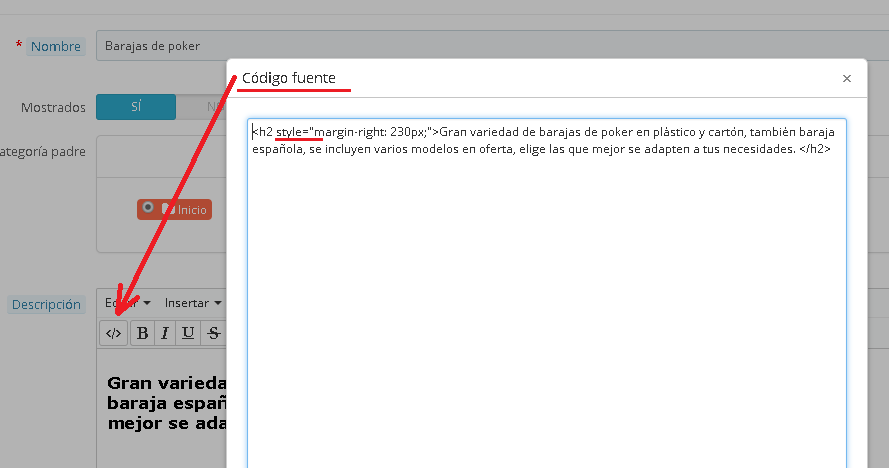
Task: Toggle italic formatting in description editor
Action: coord(165,333)
